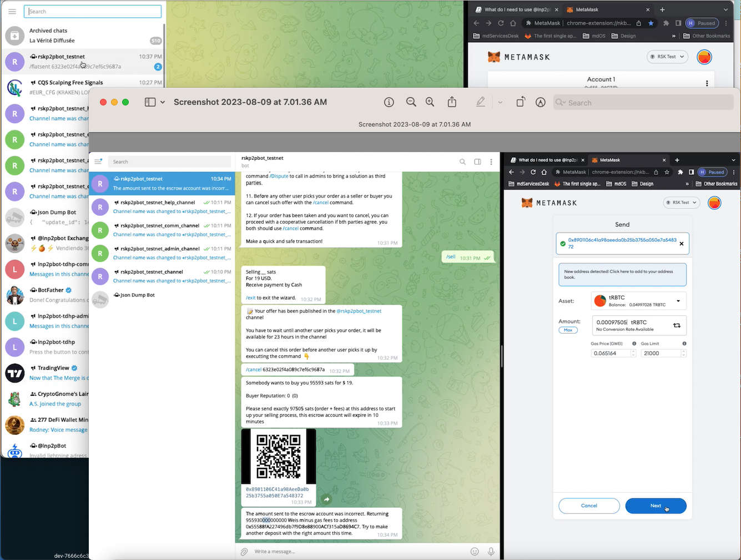Toggle the Preview sidebar panel button
741x560 pixels.
[x=150, y=102]
